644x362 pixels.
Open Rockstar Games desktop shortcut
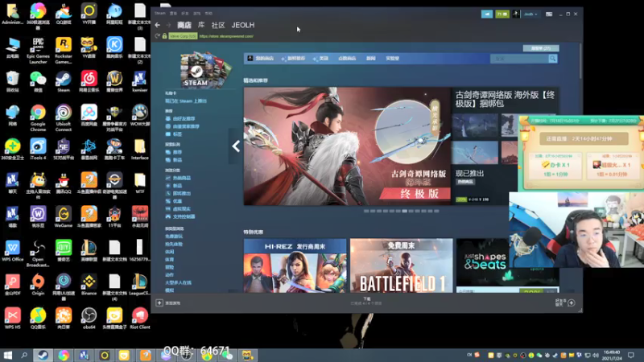tap(64, 51)
